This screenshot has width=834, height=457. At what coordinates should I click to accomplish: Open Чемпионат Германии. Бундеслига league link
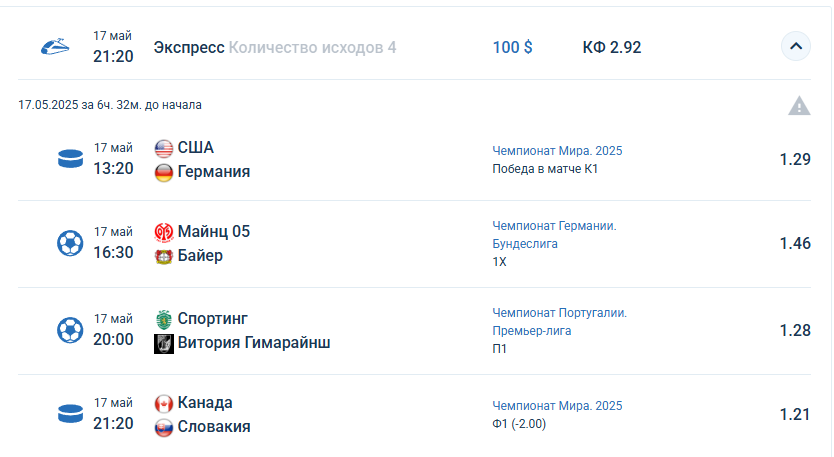pyautogui.click(x=554, y=235)
